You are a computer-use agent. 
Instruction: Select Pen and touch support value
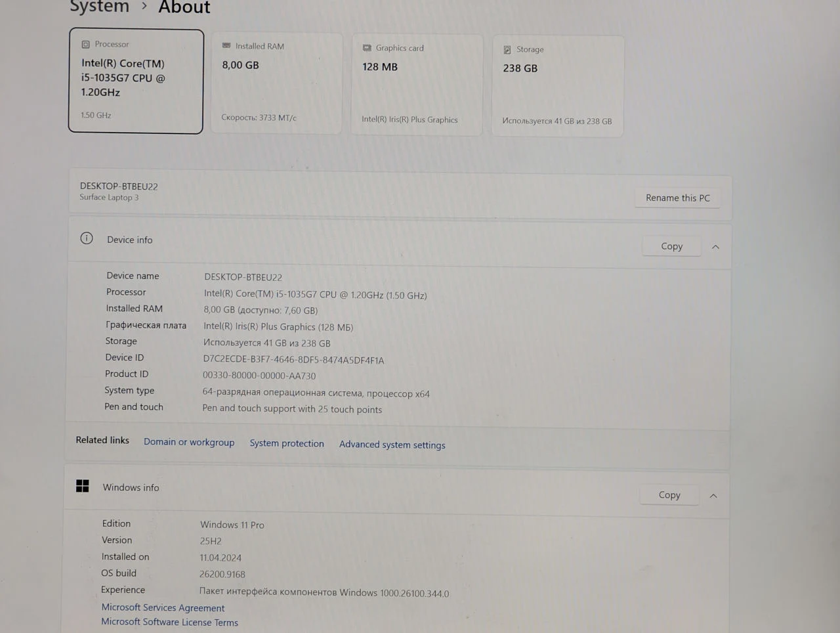pyautogui.click(x=292, y=409)
